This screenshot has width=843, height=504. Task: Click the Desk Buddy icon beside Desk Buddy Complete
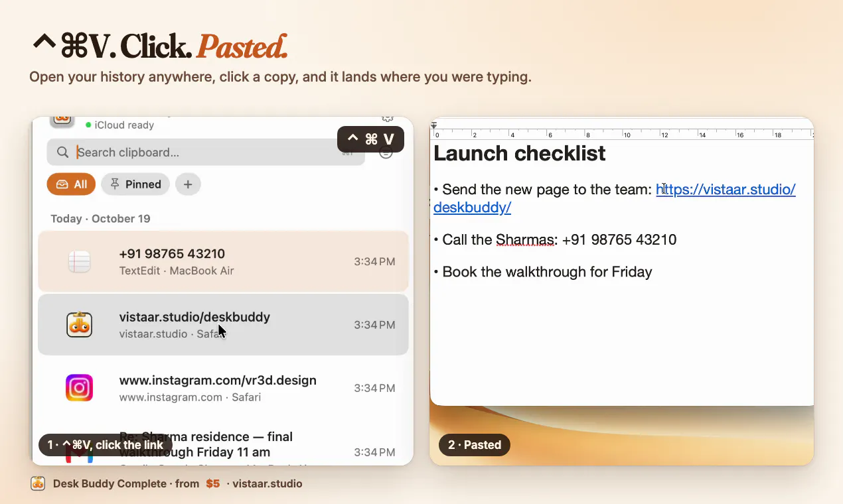coord(38,483)
